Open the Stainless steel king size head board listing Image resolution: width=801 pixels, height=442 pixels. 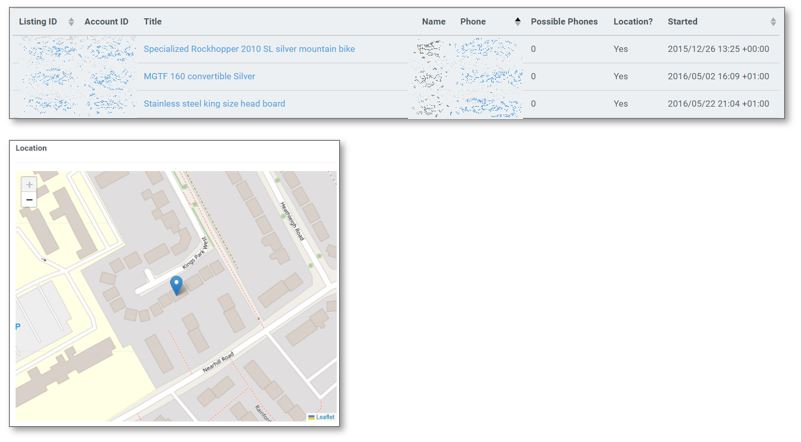click(x=214, y=103)
